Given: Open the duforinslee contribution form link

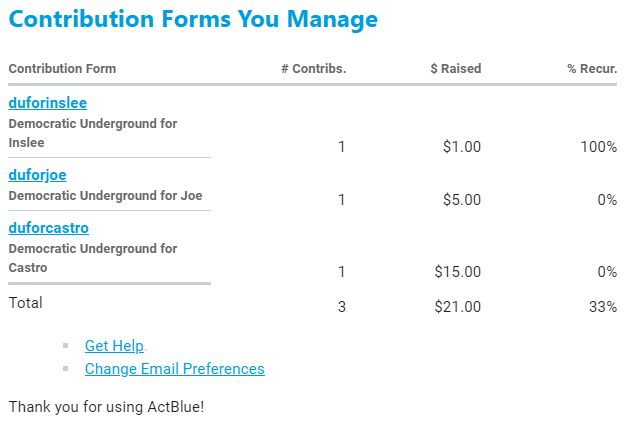Looking at the screenshot, I should point(48,103).
